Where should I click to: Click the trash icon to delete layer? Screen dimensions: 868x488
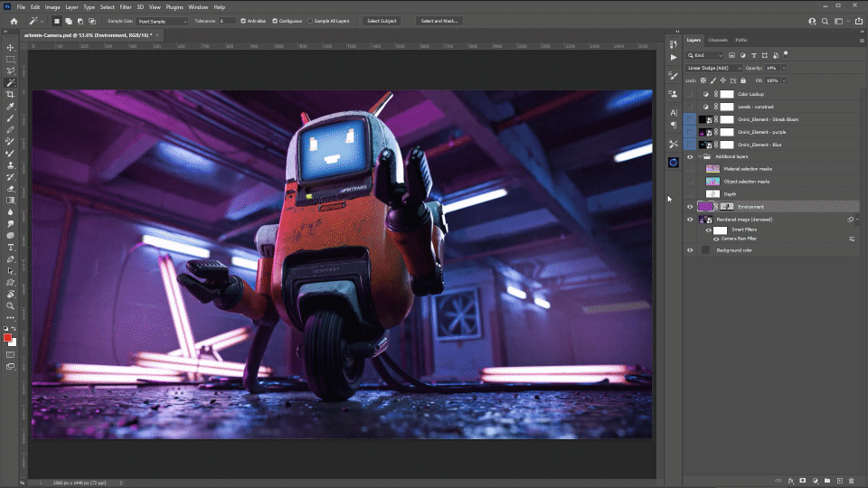coord(851,480)
